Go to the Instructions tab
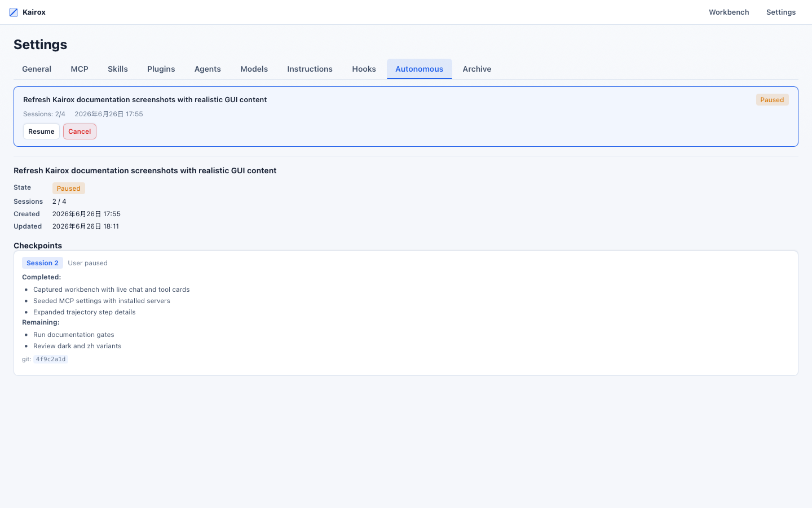Image resolution: width=812 pixels, height=508 pixels. click(310, 69)
